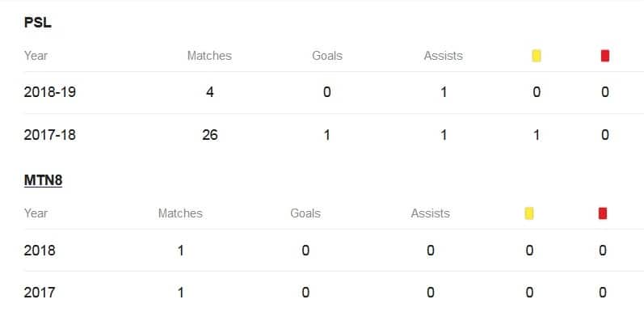Select the 2017-18 season row label
Image resolution: width=644 pixels, height=312 pixels.
(50, 135)
